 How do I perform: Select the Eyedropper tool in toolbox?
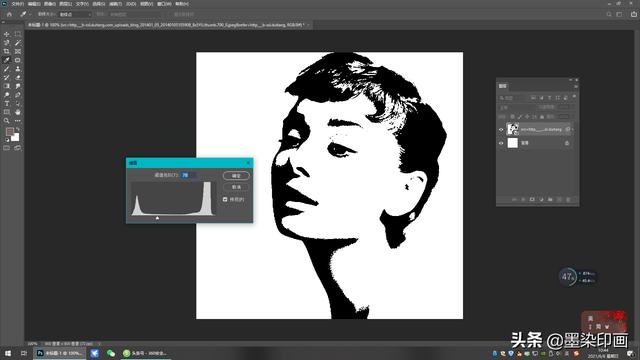click(7, 60)
